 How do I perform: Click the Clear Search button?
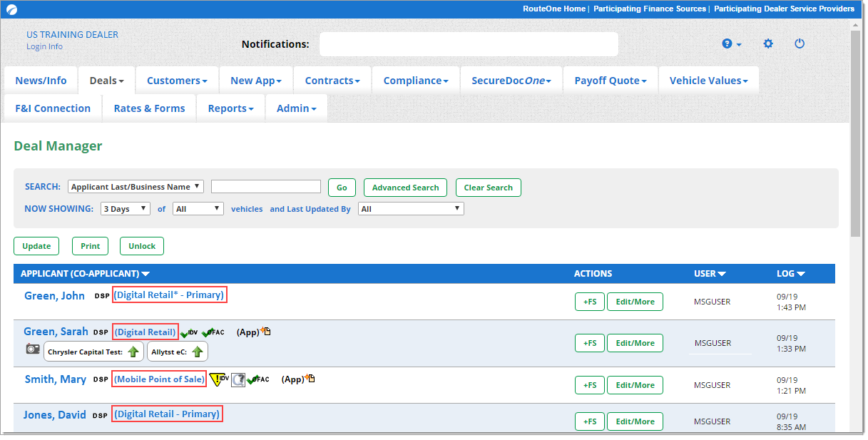489,188
